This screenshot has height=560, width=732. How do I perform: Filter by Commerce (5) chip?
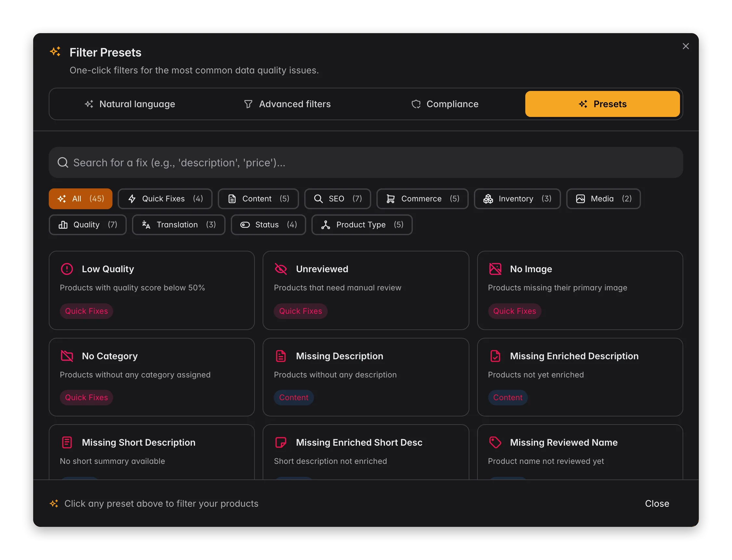[422, 199]
